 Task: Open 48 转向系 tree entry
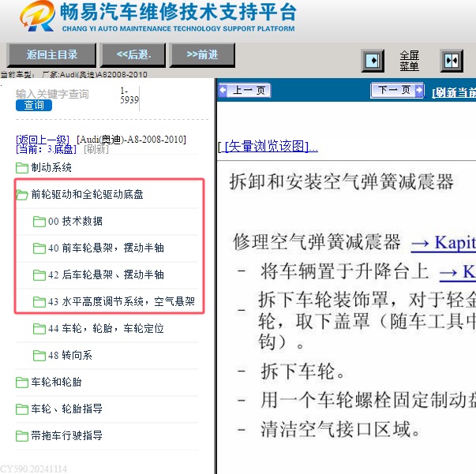point(70,355)
